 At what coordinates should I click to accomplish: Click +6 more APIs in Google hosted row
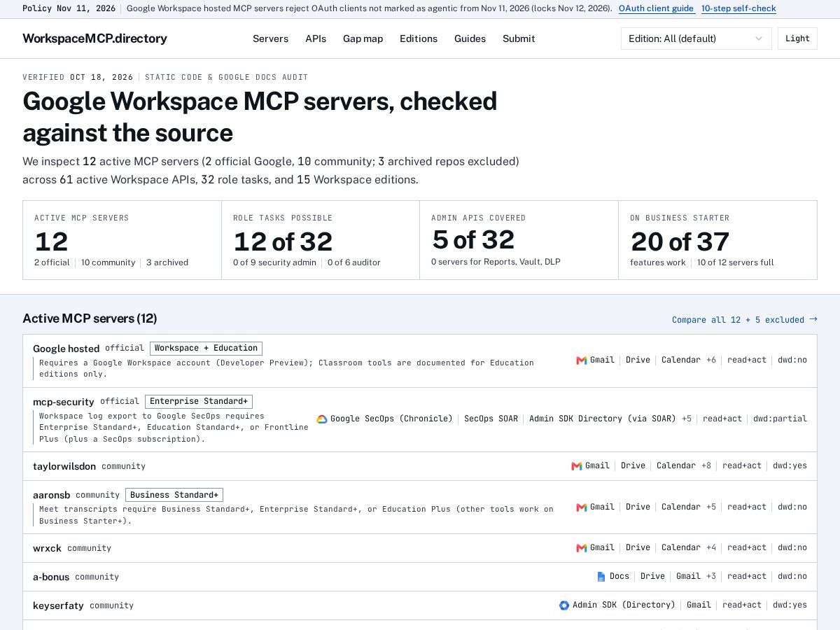pyautogui.click(x=711, y=360)
